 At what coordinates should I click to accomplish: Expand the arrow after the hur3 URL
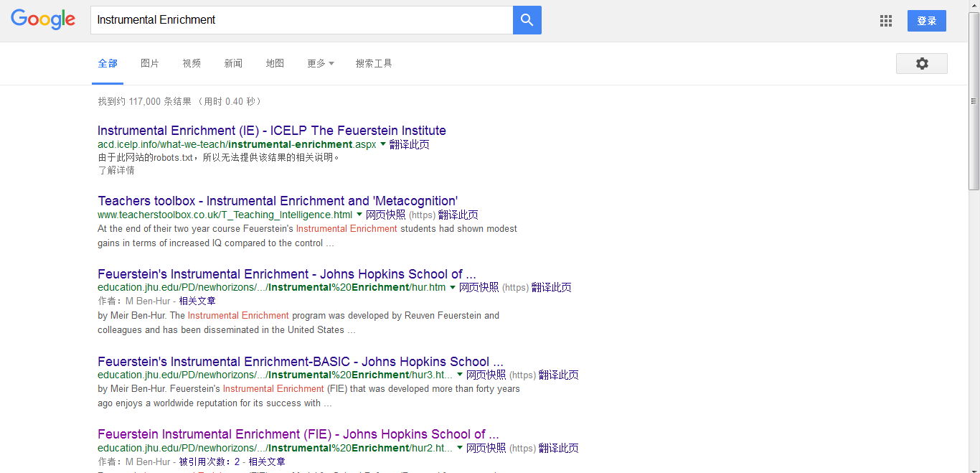[460, 375]
